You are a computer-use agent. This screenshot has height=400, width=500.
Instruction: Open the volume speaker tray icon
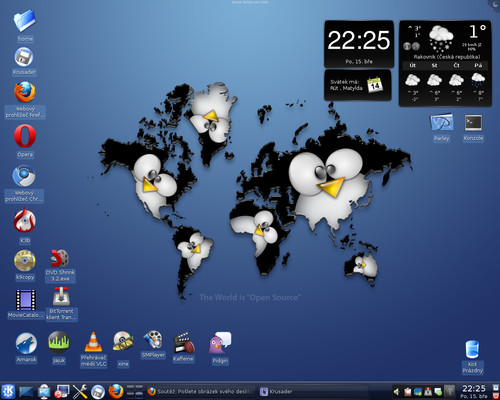[x=397, y=391]
